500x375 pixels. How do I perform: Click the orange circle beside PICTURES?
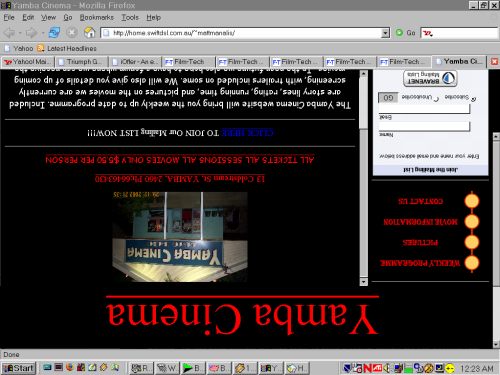click(x=472, y=242)
